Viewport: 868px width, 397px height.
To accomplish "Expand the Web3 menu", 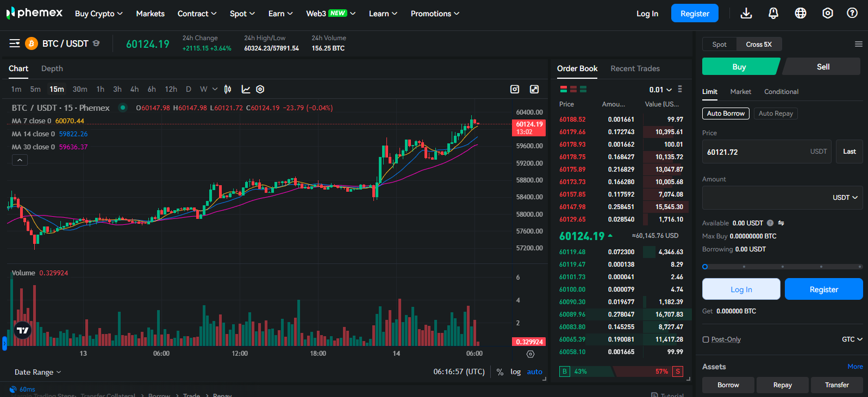I will click(330, 14).
